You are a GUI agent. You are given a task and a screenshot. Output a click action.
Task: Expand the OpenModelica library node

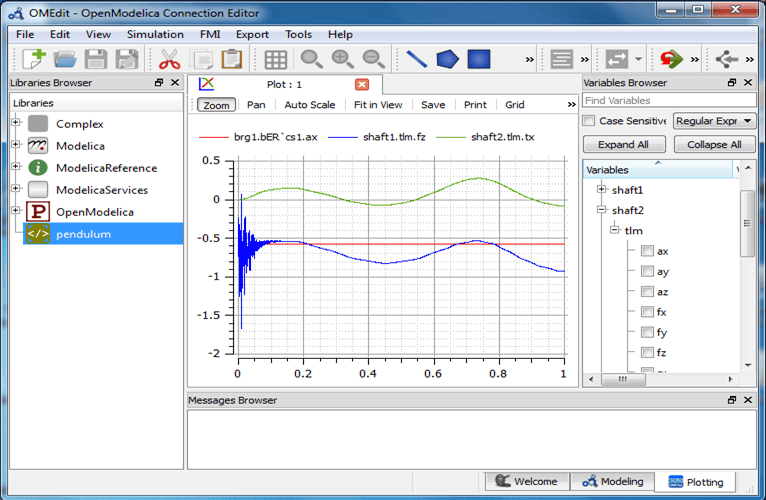tap(16, 210)
